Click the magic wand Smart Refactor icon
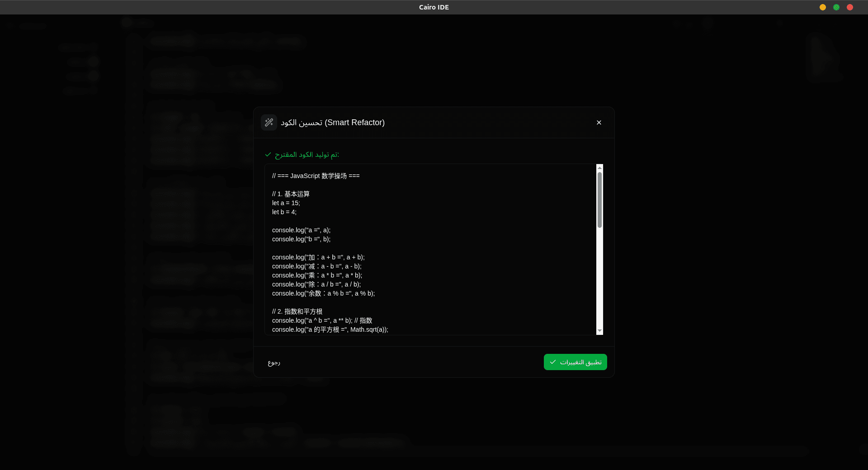Viewport: 868px width, 470px height. 269,122
